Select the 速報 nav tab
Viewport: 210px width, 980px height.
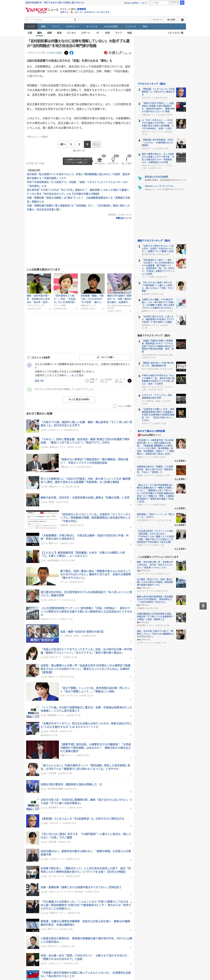pos(43,27)
